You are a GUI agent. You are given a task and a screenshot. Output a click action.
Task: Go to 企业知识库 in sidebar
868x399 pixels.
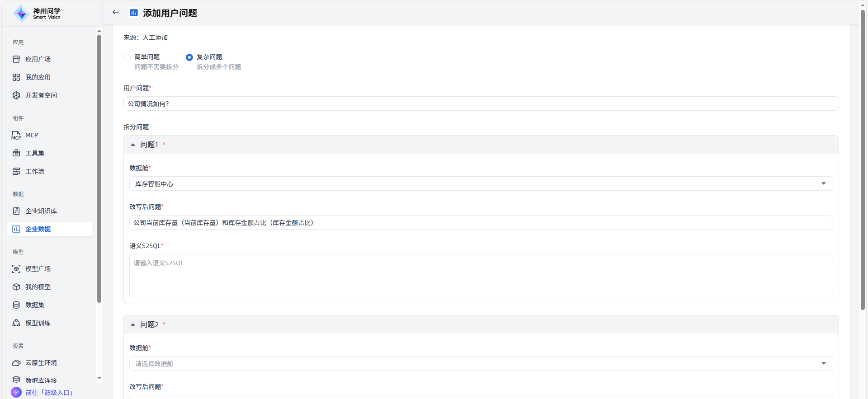(x=41, y=211)
